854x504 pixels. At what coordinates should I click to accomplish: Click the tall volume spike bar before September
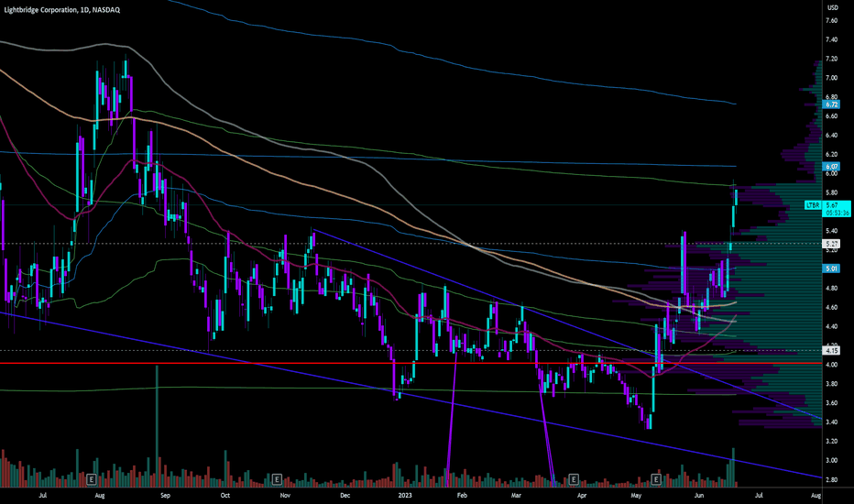157,425
